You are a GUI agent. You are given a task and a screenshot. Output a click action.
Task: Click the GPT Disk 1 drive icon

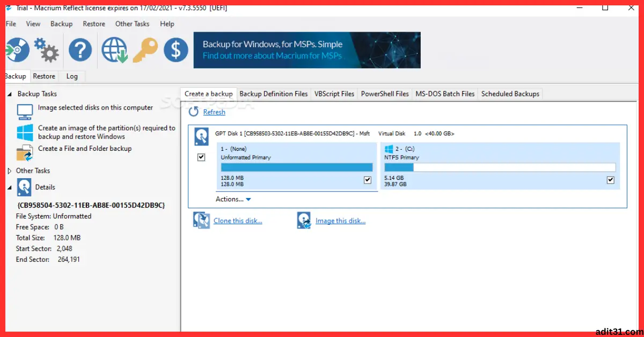(x=201, y=137)
